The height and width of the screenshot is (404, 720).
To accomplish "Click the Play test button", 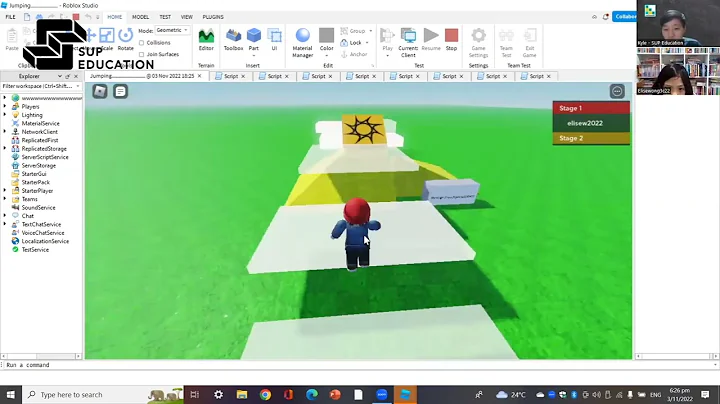I will click(388, 39).
